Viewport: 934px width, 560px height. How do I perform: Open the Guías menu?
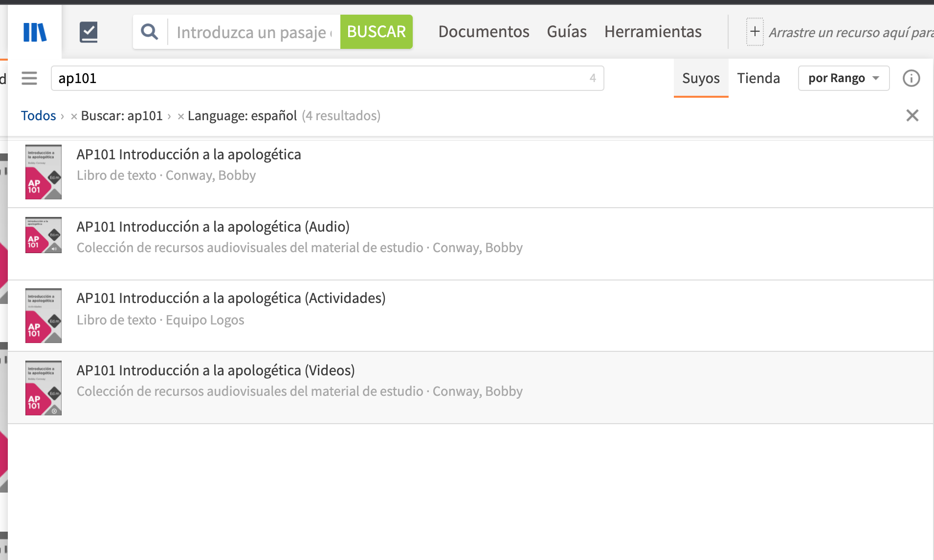point(567,32)
